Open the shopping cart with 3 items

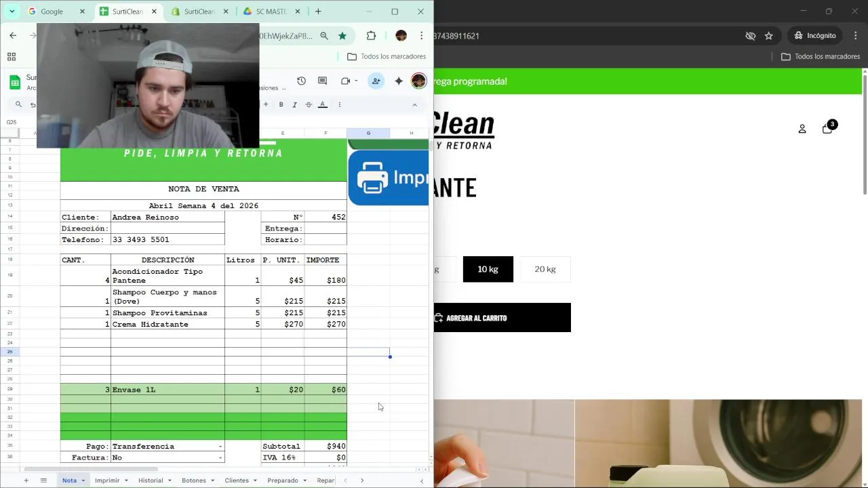[828, 128]
